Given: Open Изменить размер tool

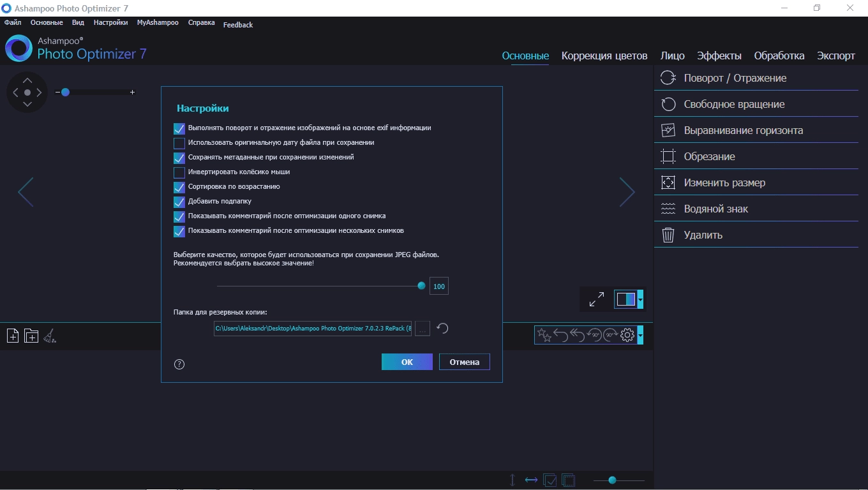Looking at the screenshot, I should coord(756,182).
